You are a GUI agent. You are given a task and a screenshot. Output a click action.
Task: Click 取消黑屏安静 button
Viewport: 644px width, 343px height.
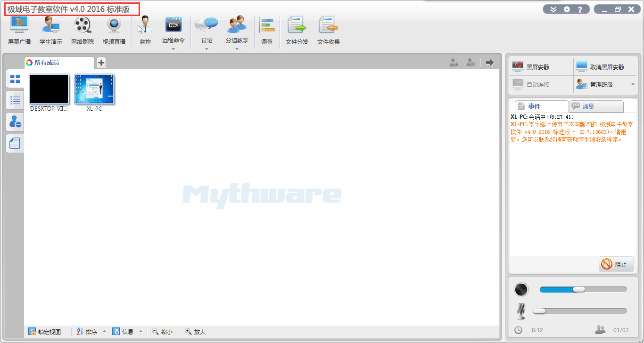pos(605,67)
